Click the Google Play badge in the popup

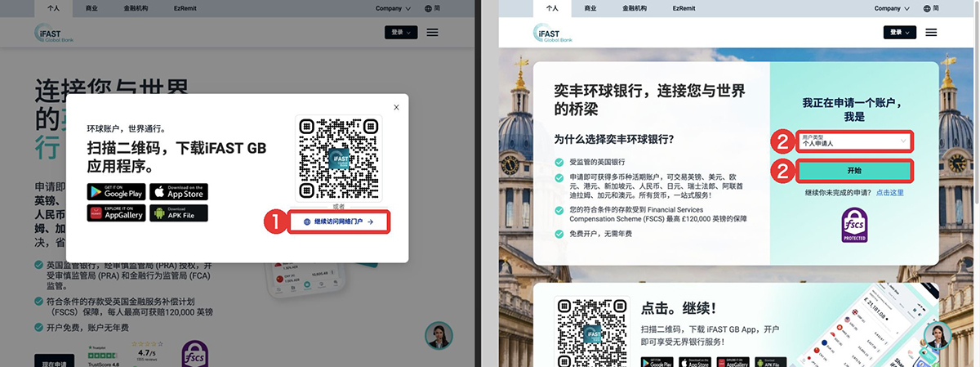pos(116,192)
